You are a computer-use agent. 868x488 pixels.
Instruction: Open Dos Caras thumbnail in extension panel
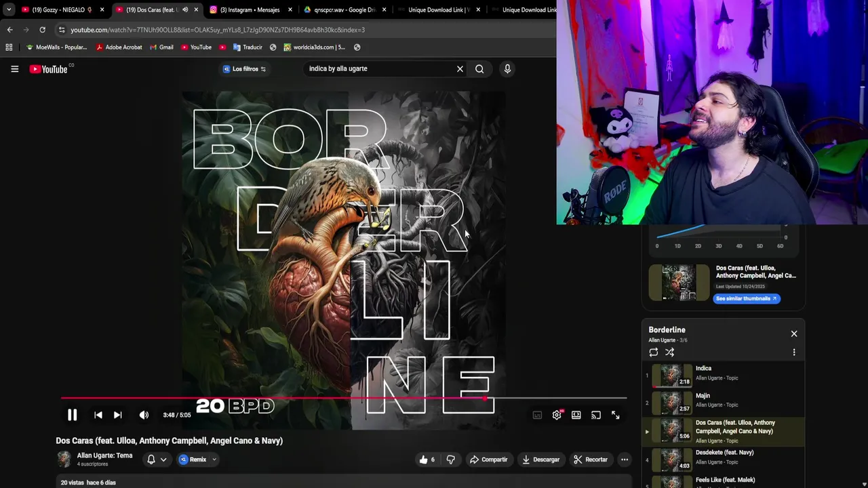pos(678,282)
